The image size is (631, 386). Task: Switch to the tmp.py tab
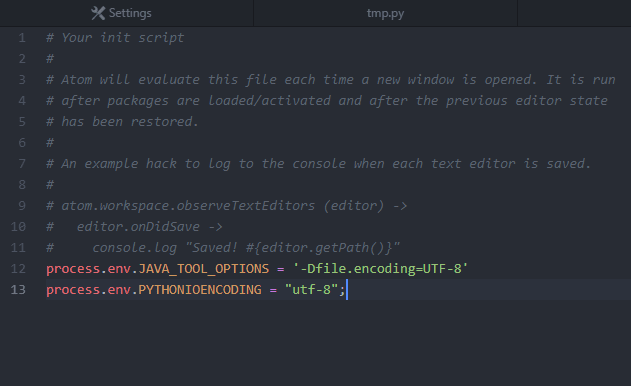tap(385, 13)
